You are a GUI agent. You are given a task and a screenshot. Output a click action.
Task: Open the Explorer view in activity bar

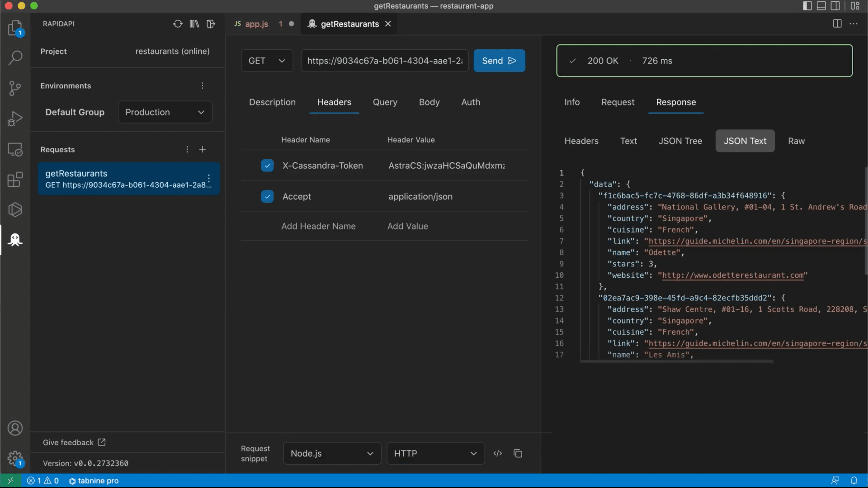pyautogui.click(x=15, y=28)
